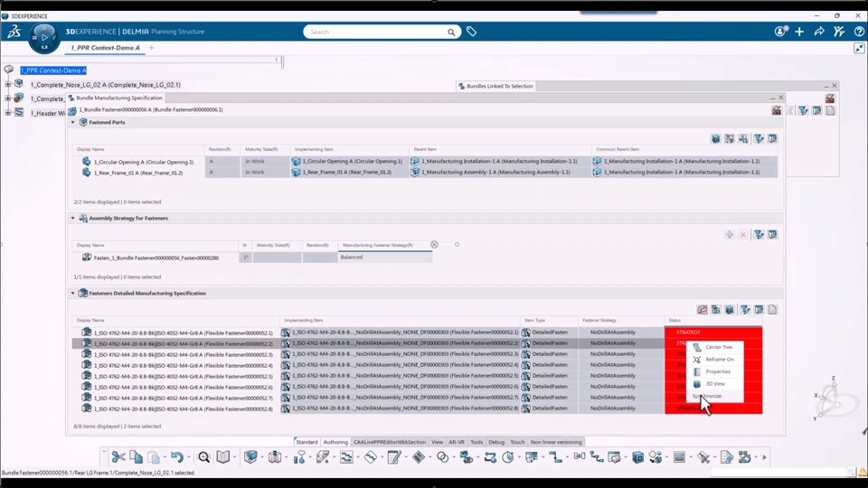Click the plus Add icon in top bar
The height and width of the screenshot is (488, 868).
[x=799, y=32]
